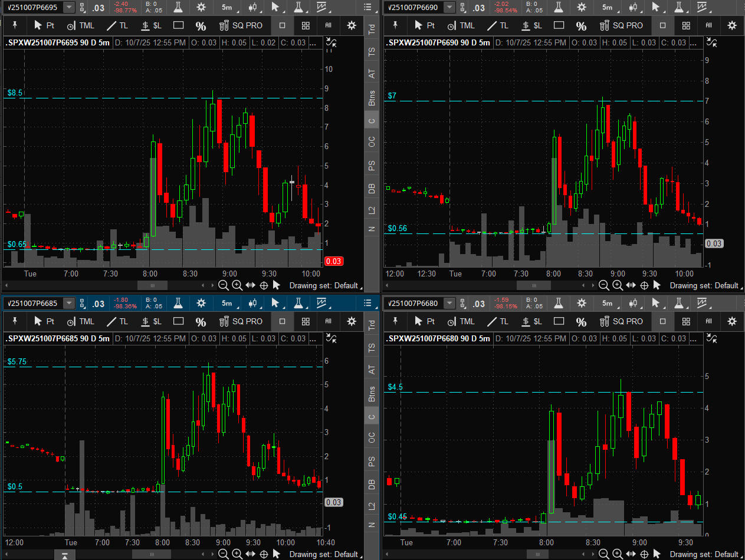Click the horizontal scrollbar thumb under P6690 chart
The width and height of the screenshot is (745, 560).
point(533,285)
